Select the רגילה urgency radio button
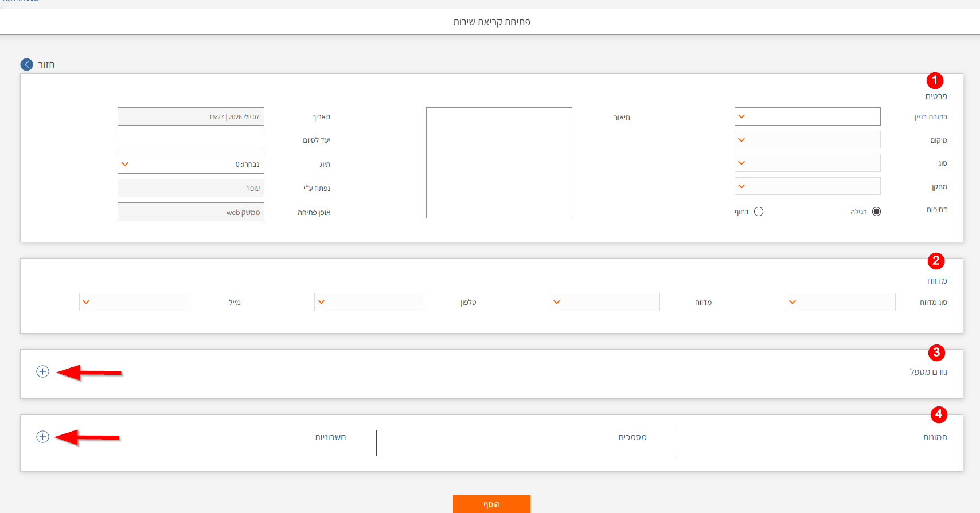This screenshot has height=513, width=980. [876, 212]
